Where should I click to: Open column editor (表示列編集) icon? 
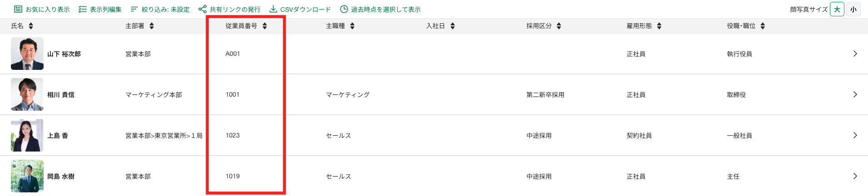pos(83,9)
